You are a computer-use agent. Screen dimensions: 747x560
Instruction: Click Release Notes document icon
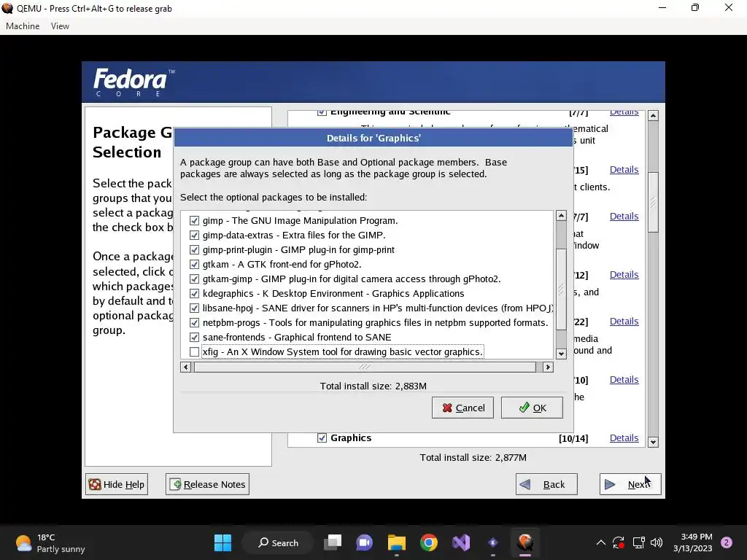click(175, 484)
